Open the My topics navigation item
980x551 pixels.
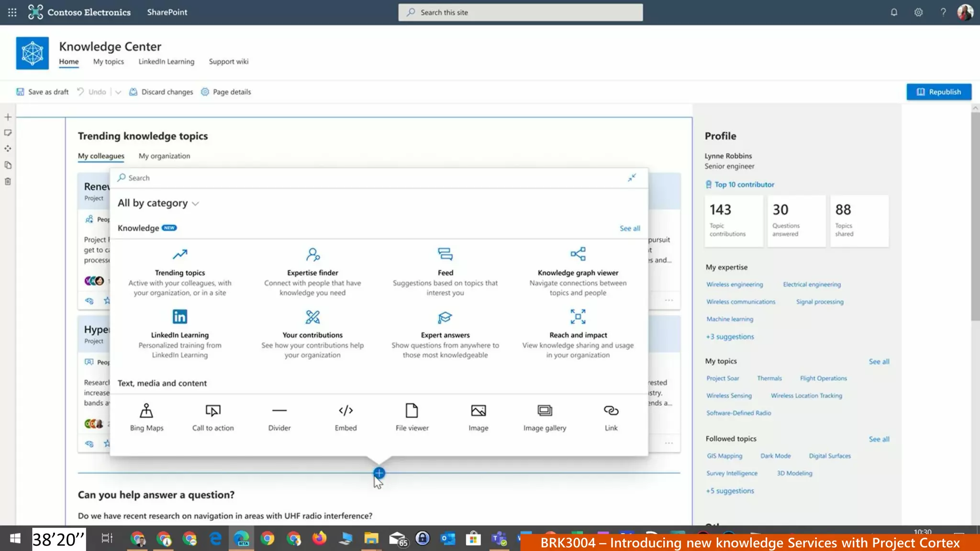click(108, 62)
